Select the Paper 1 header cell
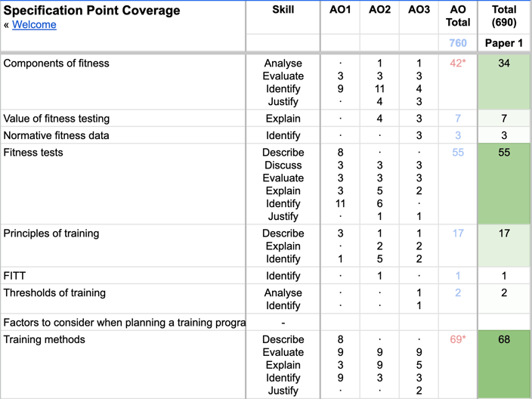The width and height of the screenshot is (532, 399). (504, 43)
